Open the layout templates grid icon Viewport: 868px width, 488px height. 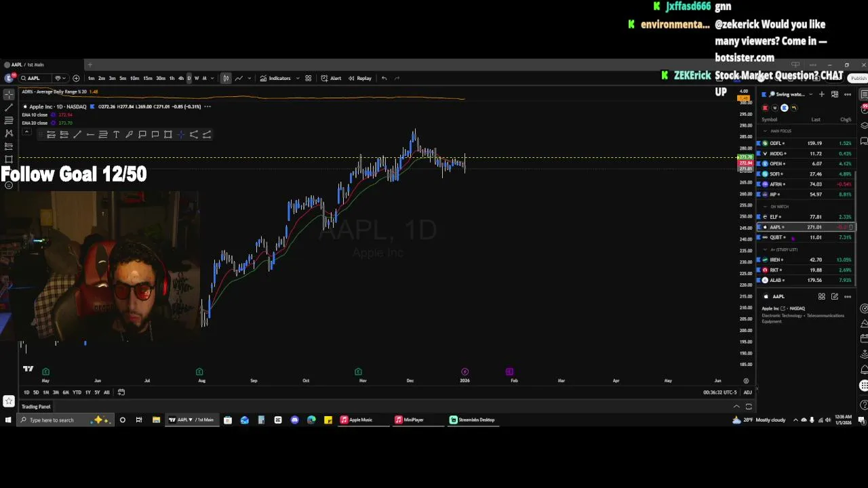coord(308,78)
